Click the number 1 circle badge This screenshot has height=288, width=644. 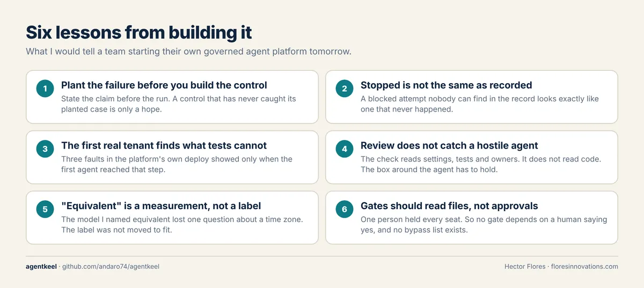(x=45, y=89)
